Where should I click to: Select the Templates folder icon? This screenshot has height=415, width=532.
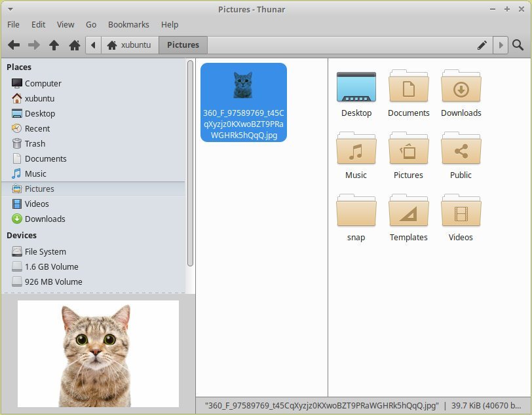[x=408, y=212]
